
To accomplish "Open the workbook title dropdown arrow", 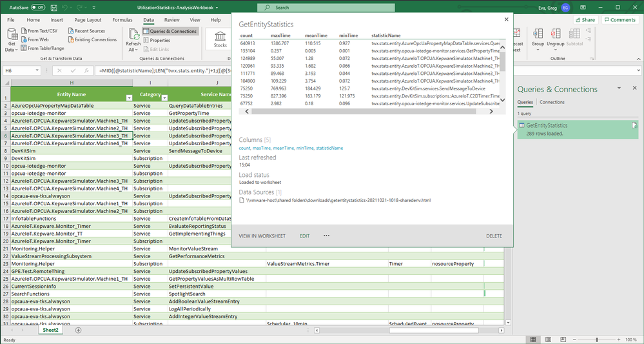I will pyautogui.click(x=217, y=8).
